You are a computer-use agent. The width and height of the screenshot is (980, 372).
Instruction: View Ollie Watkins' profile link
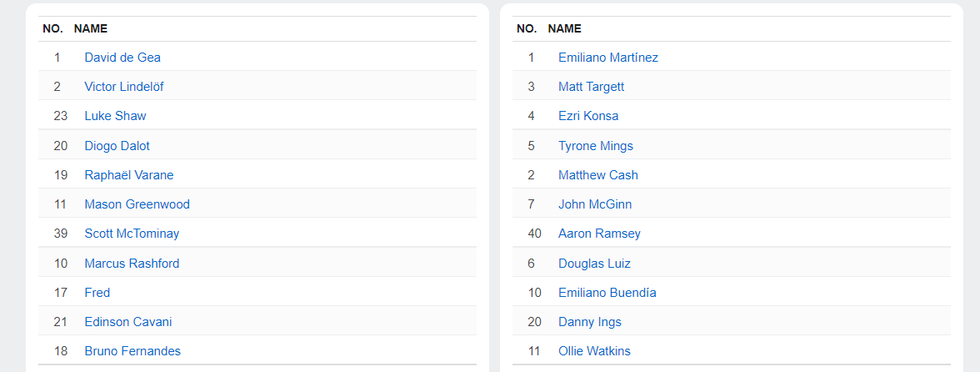(x=594, y=351)
